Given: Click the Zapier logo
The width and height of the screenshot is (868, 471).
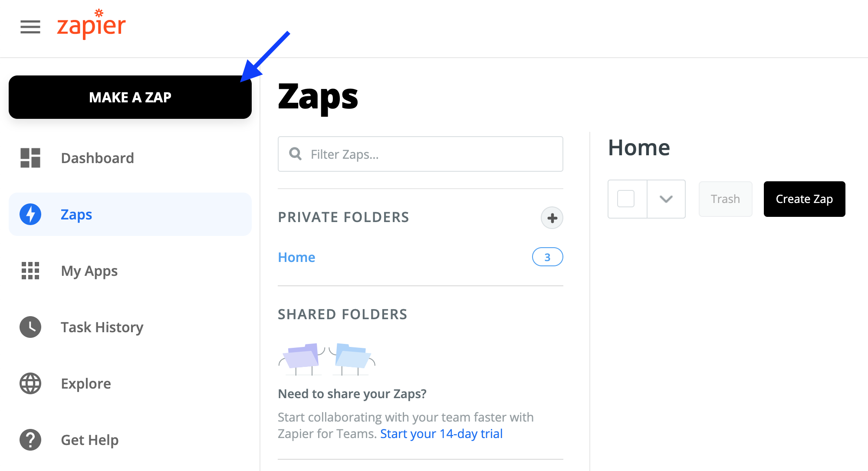Looking at the screenshot, I should [91, 25].
